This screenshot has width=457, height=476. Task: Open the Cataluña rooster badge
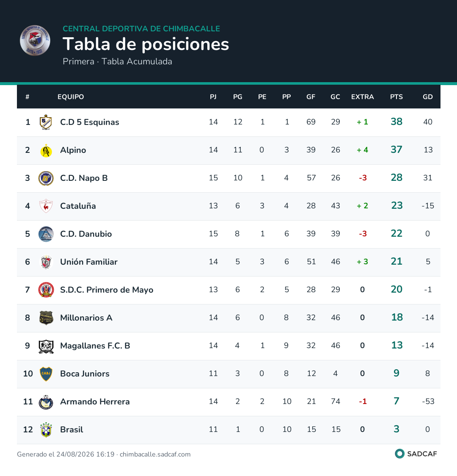46,206
